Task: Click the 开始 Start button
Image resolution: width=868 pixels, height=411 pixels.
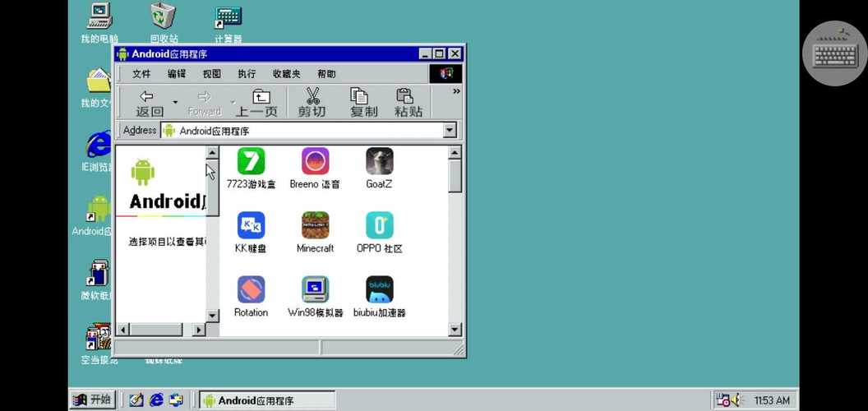Action: (93, 400)
